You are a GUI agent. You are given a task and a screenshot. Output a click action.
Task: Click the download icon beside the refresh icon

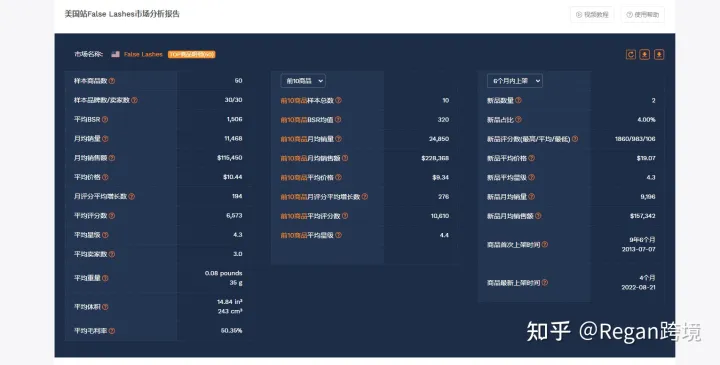click(645, 55)
